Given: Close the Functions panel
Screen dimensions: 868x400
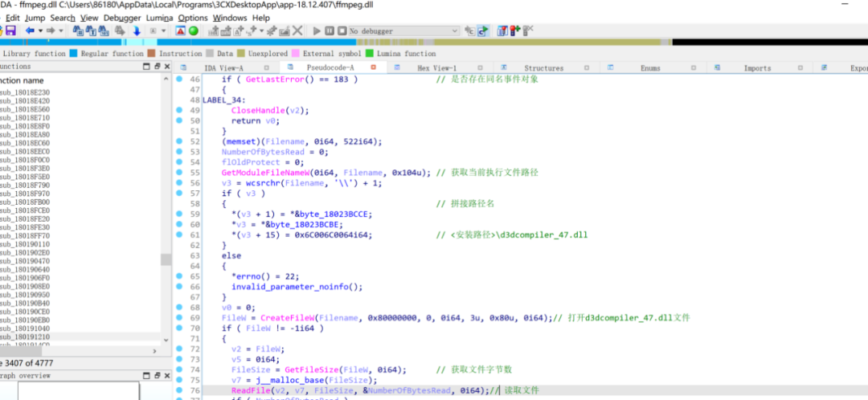Looking at the screenshot, I should click(x=166, y=67).
